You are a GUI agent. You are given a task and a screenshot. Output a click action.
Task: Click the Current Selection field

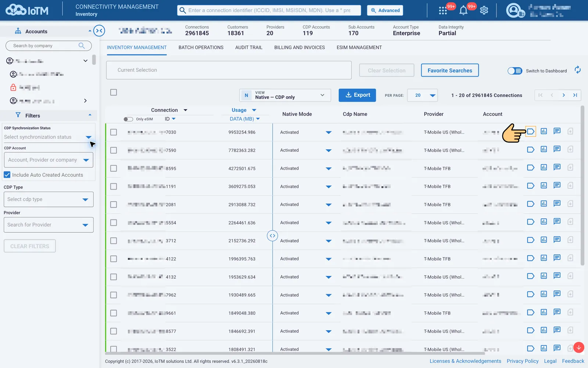229,70
